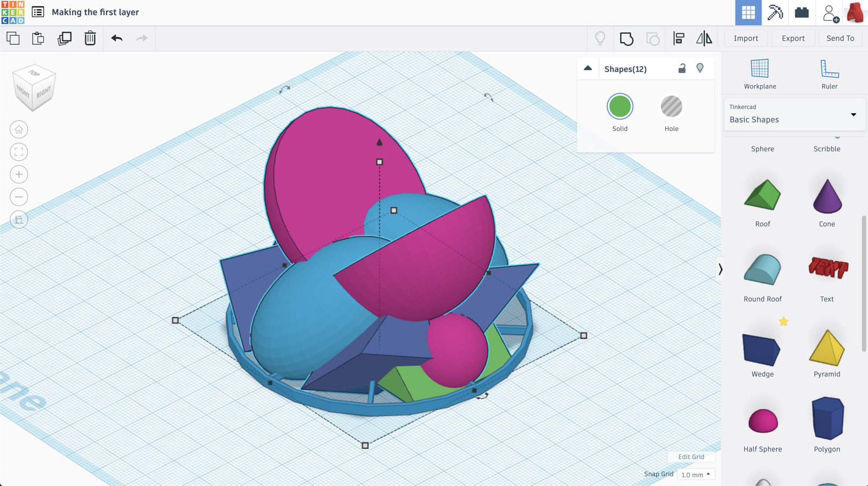The image size is (868, 486).
Task: Select the Ruler tool
Action: click(x=829, y=74)
